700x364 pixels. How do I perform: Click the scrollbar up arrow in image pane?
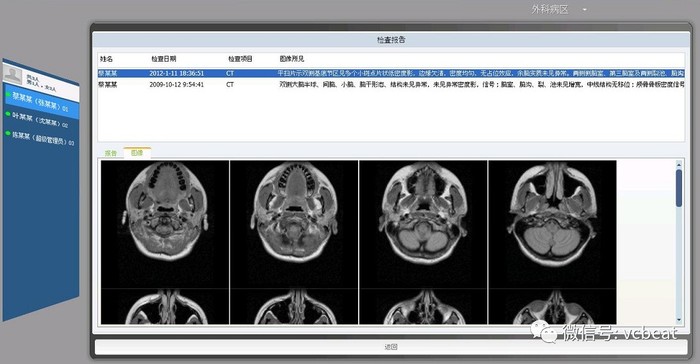(x=679, y=164)
